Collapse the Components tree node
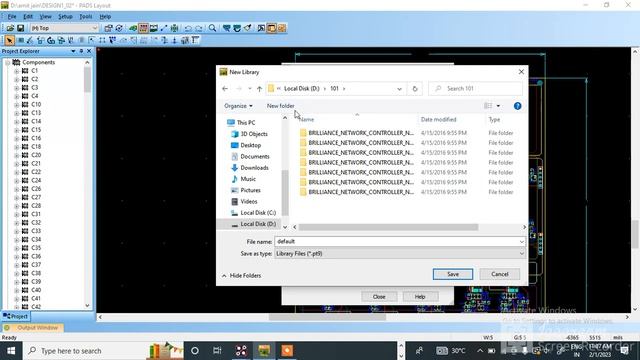This screenshot has height=360, width=640. 8,62
